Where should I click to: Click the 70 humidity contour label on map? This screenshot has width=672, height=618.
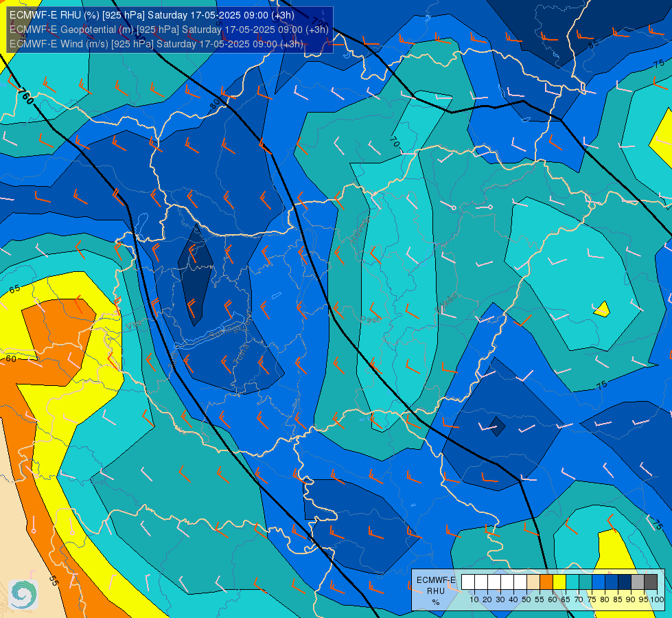[x=395, y=141]
